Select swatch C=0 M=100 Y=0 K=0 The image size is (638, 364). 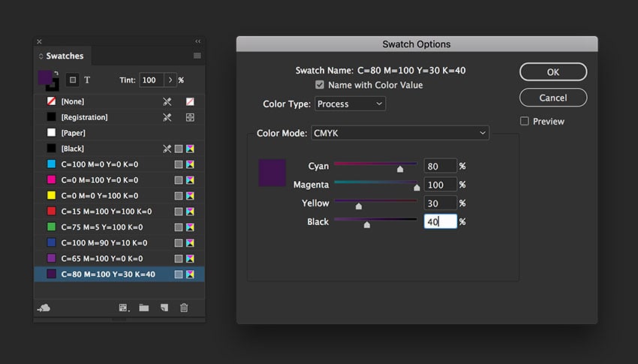[x=119, y=180]
